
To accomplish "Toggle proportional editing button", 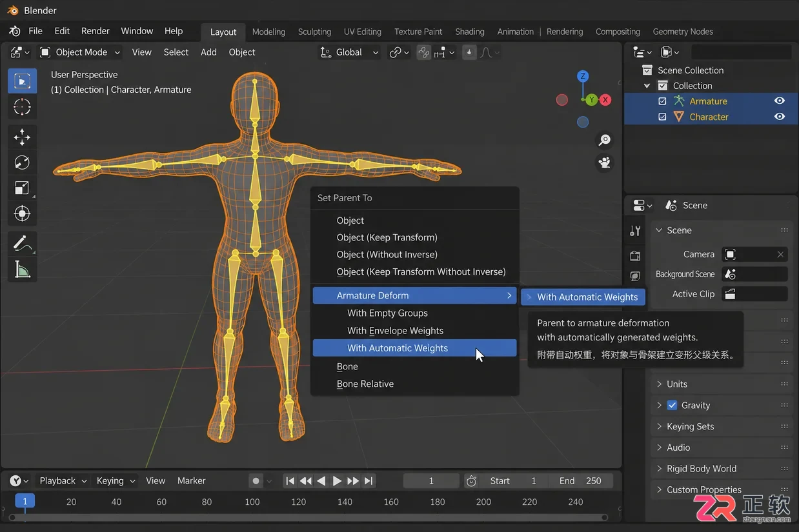I will [469, 52].
